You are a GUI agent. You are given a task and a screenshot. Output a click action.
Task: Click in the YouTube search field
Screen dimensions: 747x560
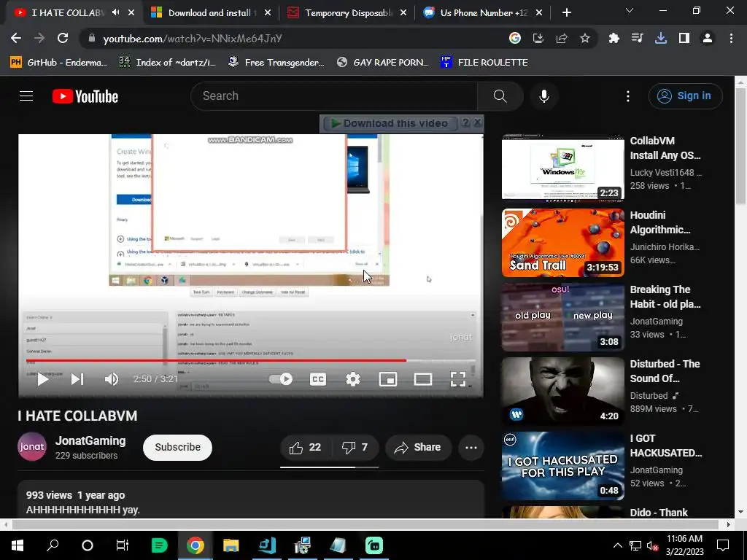tap(333, 96)
